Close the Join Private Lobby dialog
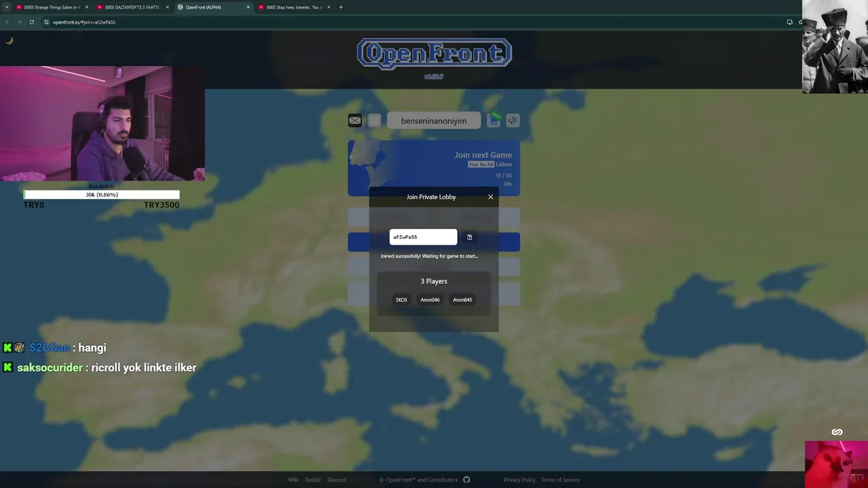 (x=491, y=197)
